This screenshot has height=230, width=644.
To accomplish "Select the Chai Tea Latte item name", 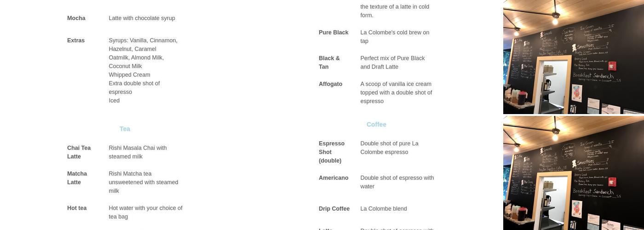I will [79, 152].
